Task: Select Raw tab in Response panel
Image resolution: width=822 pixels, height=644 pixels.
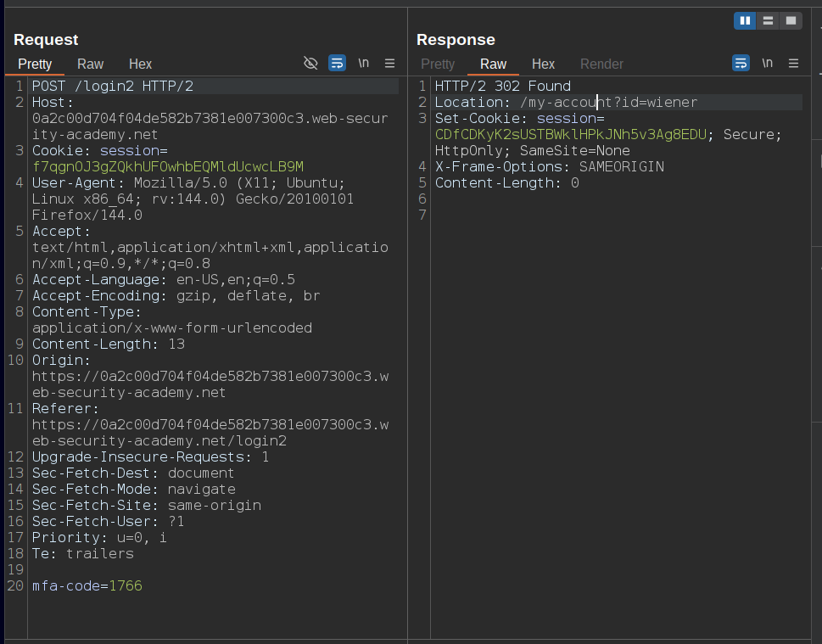Action: tap(493, 64)
